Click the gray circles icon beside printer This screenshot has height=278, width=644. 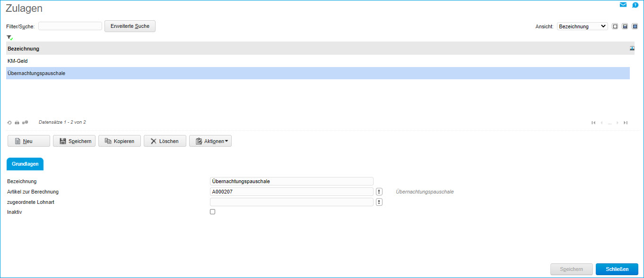coord(25,123)
